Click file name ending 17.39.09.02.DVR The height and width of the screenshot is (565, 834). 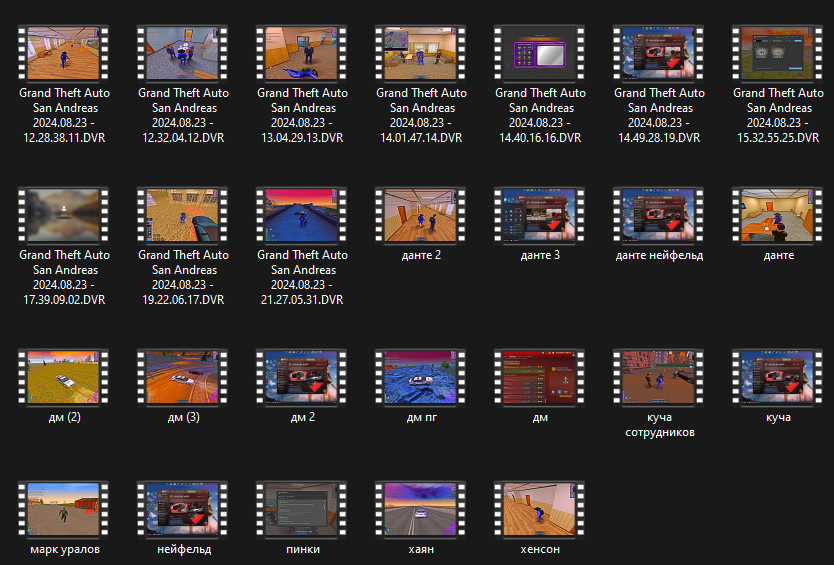coord(64,278)
